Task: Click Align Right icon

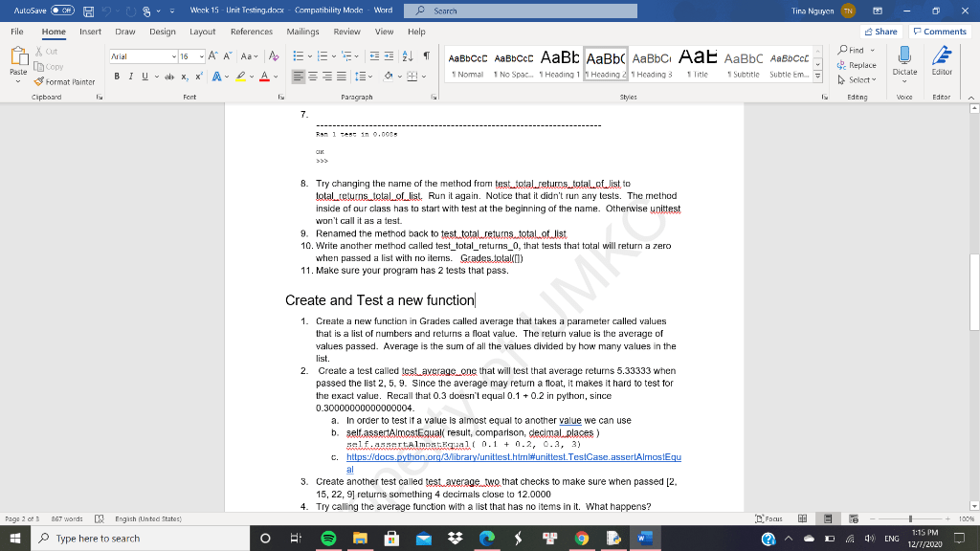Action: click(x=327, y=77)
